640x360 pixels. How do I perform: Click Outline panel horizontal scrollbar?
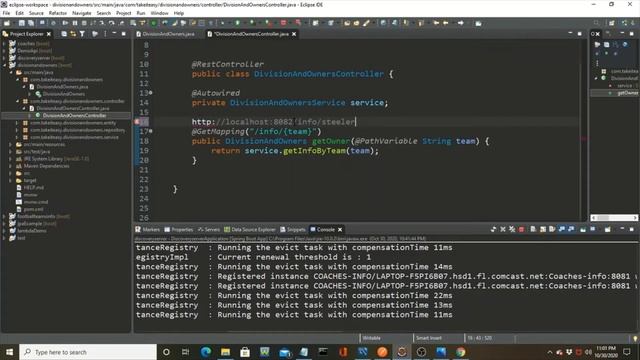coord(614,218)
